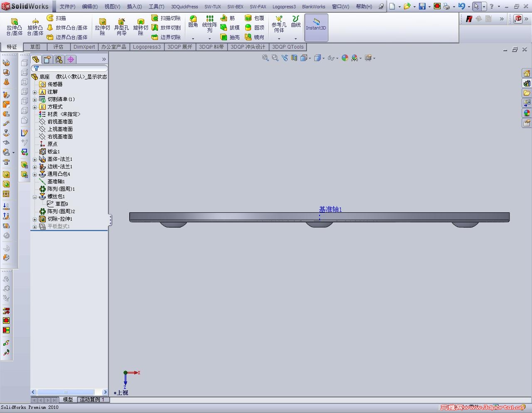Screen dimensions: 532x413
Task: Open the 3DQP 冲头设计 tab
Action: pos(248,47)
